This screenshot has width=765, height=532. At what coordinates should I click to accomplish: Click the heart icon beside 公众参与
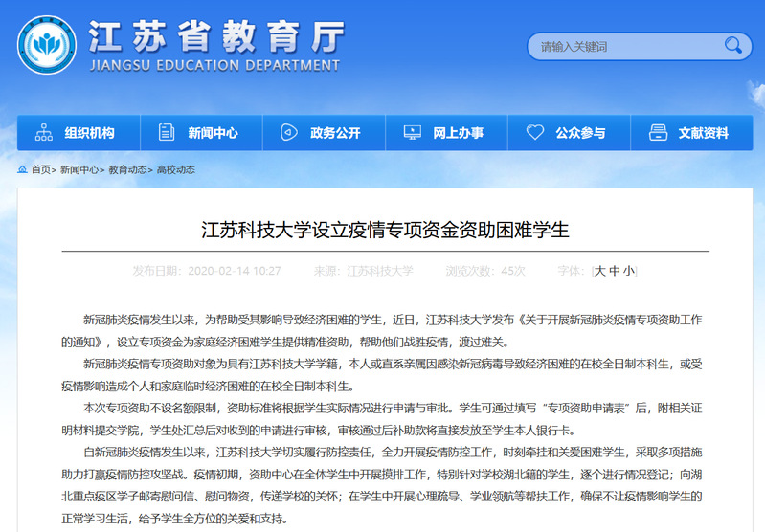535,133
